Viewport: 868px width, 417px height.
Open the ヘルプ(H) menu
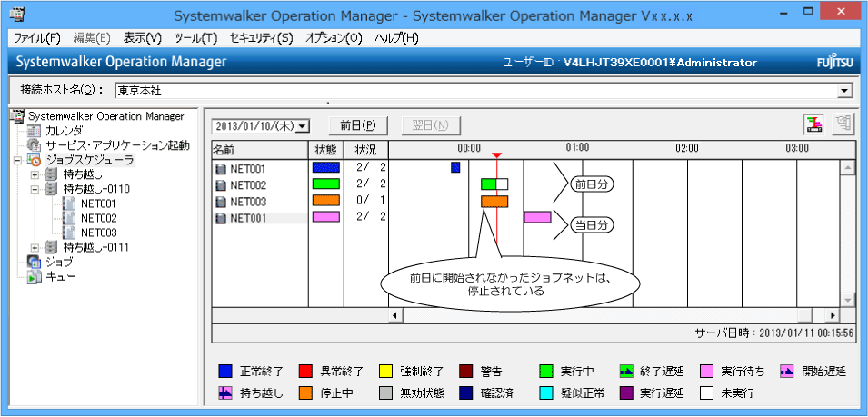(x=396, y=38)
